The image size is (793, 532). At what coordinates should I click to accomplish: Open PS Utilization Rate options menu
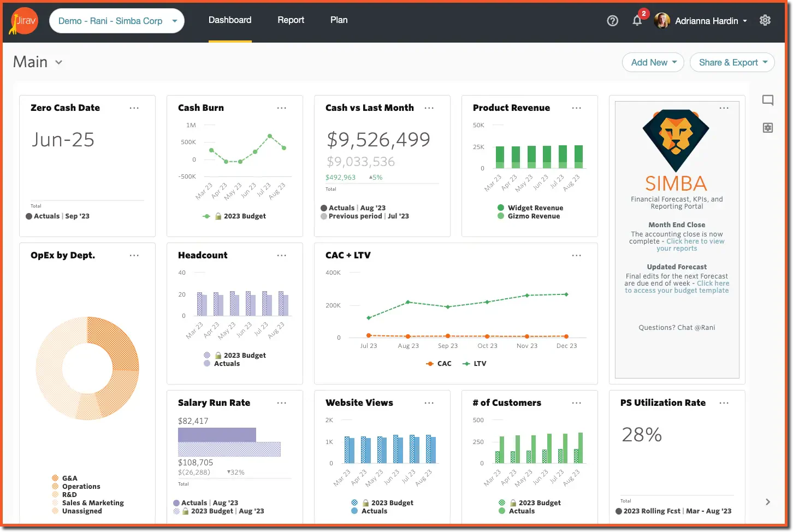click(724, 403)
